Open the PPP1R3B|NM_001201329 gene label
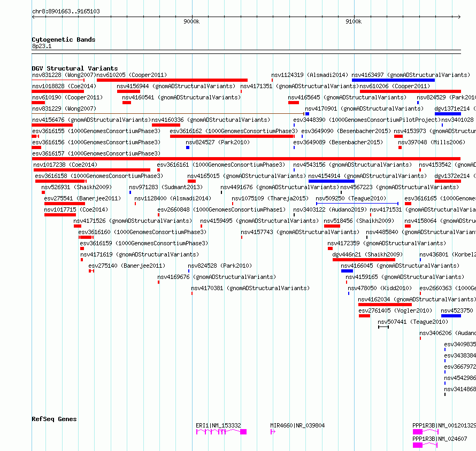Image resolution: width=476 pixels, height=451 pixels. [444, 425]
